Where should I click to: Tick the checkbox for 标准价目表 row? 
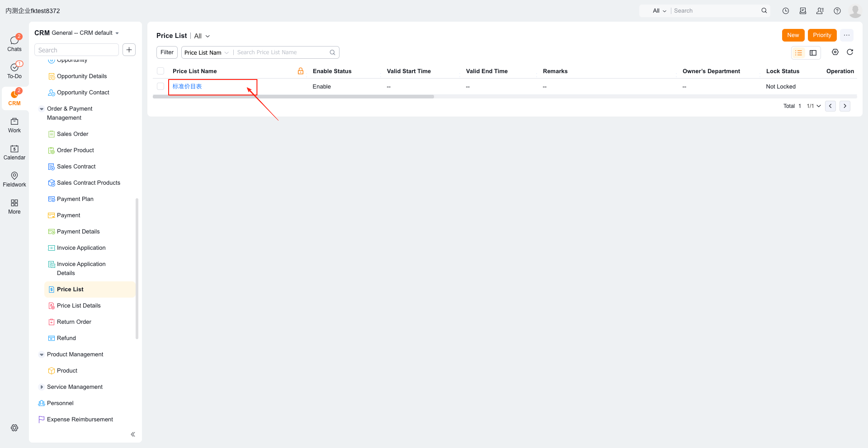click(x=160, y=86)
